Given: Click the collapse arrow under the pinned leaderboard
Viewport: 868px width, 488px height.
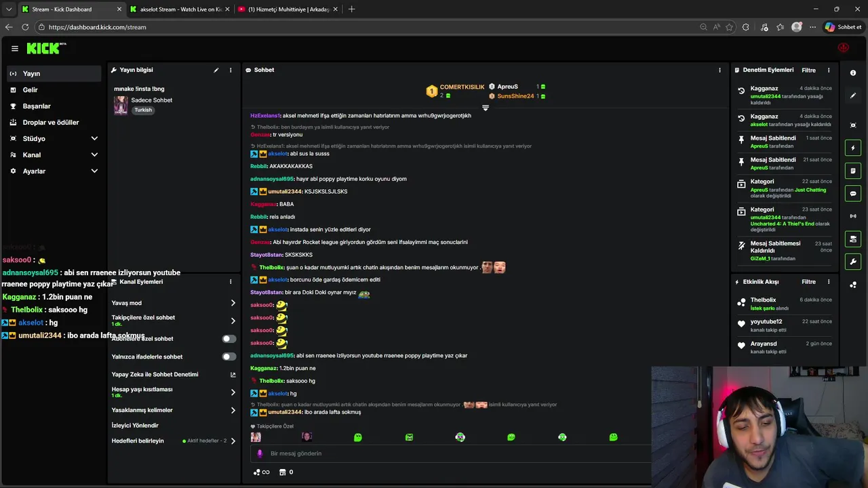Looking at the screenshot, I should pyautogui.click(x=485, y=108).
